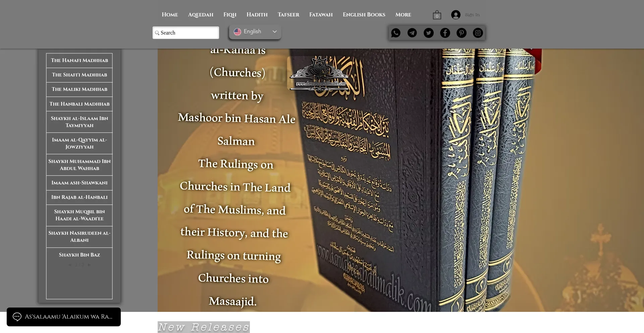This screenshot has height=333, width=644.
Task: Click the Pinterest icon
Action: tap(462, 33)
